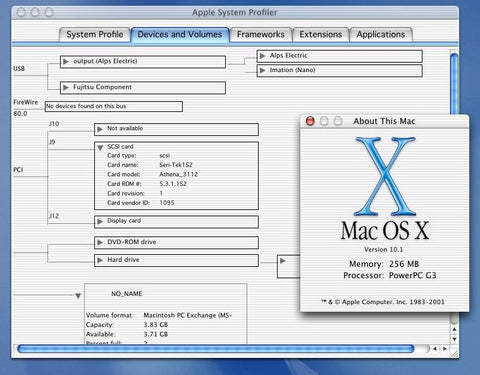Viewport: 480px width, 375px height.
Task: Select the Capacity value 3.83 GB
Action: 156,325
